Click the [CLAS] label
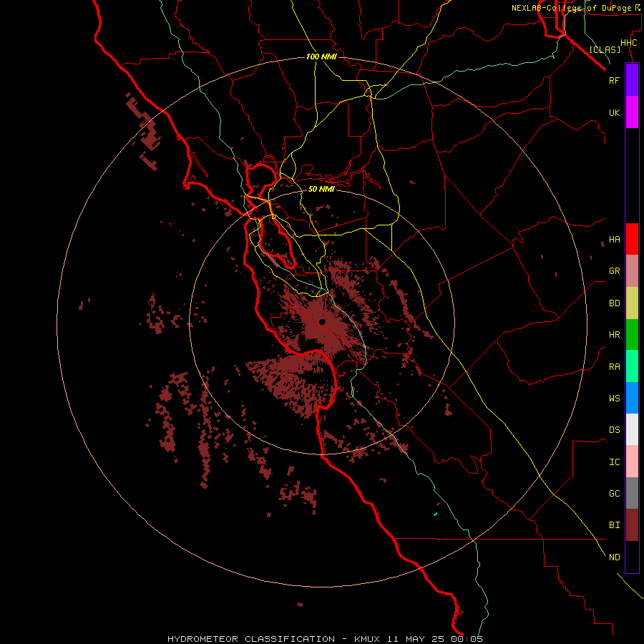 [605, 49]
